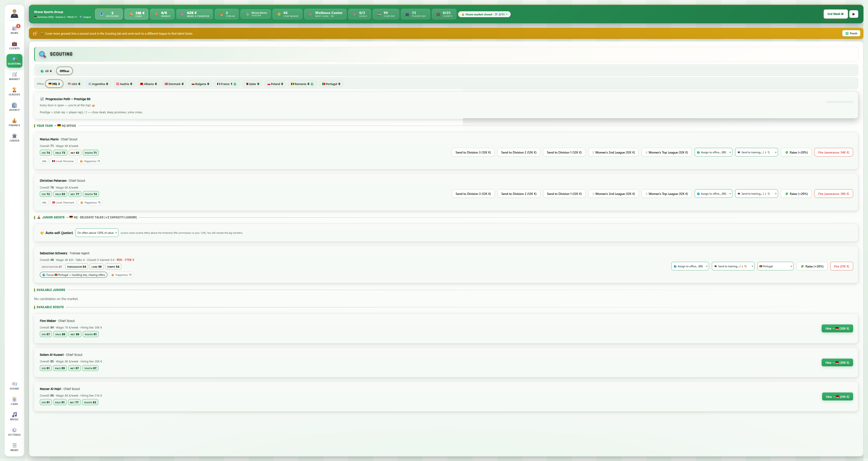Click the Money Boom Season badge

point(255,14)
